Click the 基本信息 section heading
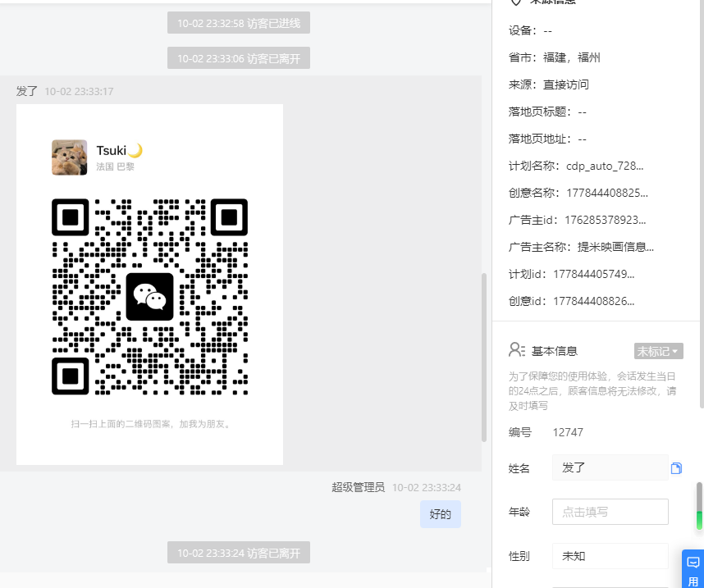This screenshot has height=588, width=704. (555, 351)
